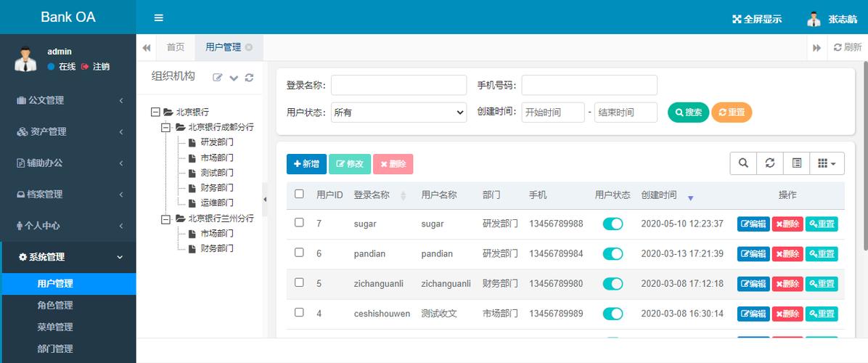Collapse the 北京银行 root node

tap(155, 112)
